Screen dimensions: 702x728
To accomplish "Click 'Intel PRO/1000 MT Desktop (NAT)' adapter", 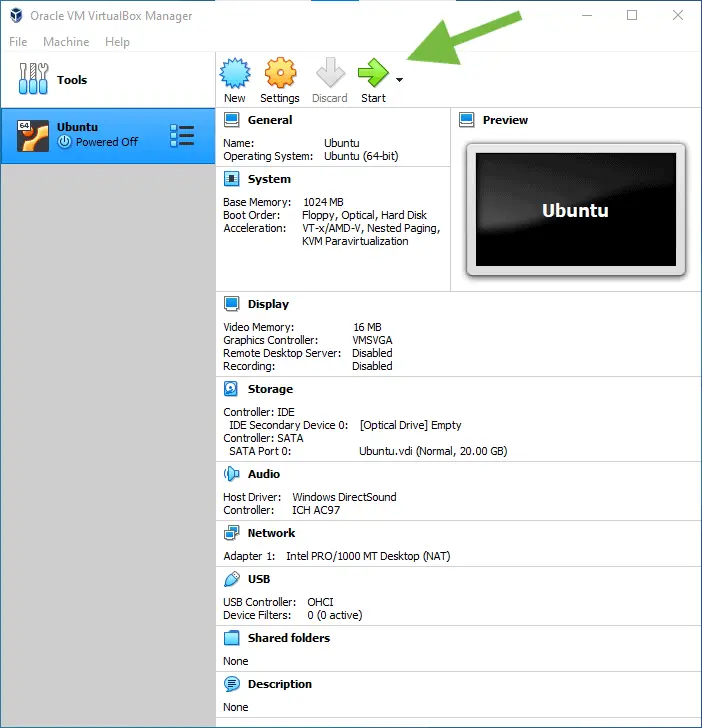I will (x=368, y=556).
